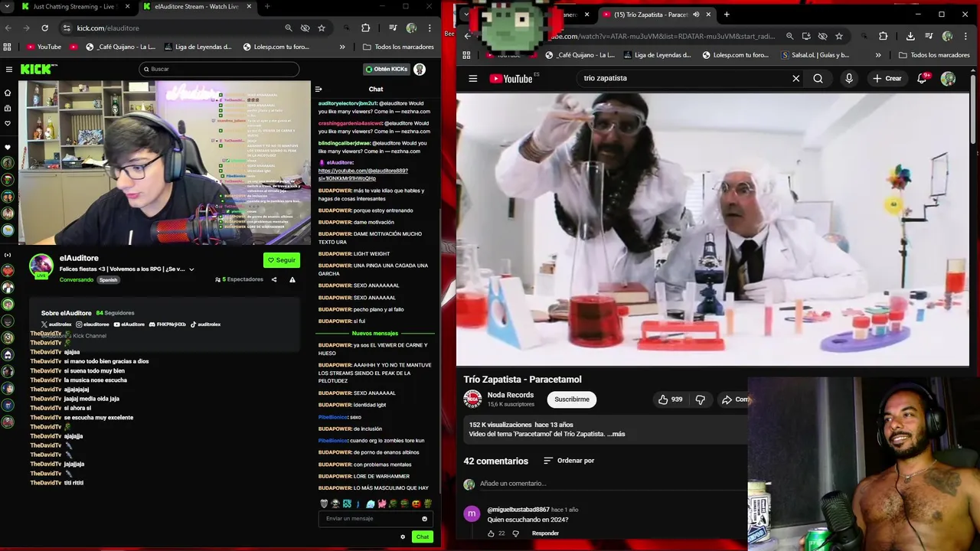Open the Chrome three-dot menu in Kick window
The height and width of the screenshot is (551, 980).
pos(430,28)
